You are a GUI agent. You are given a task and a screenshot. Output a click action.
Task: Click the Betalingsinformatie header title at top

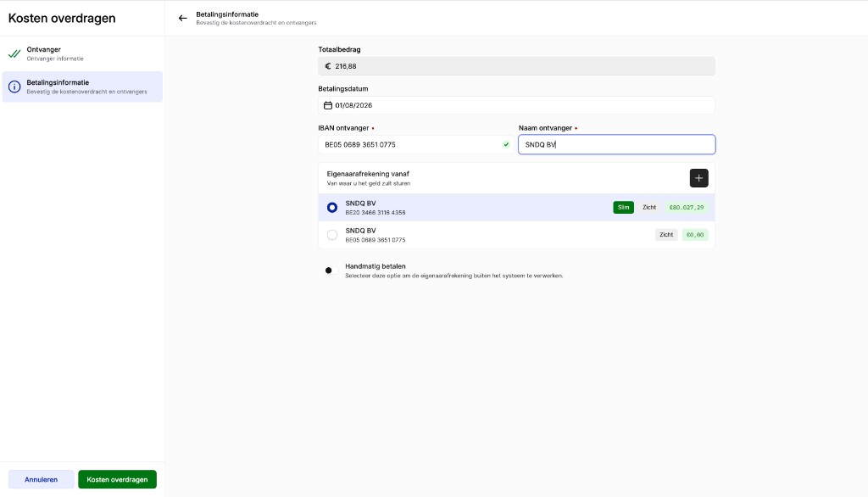pyautogui.click(x=227, y=14)
